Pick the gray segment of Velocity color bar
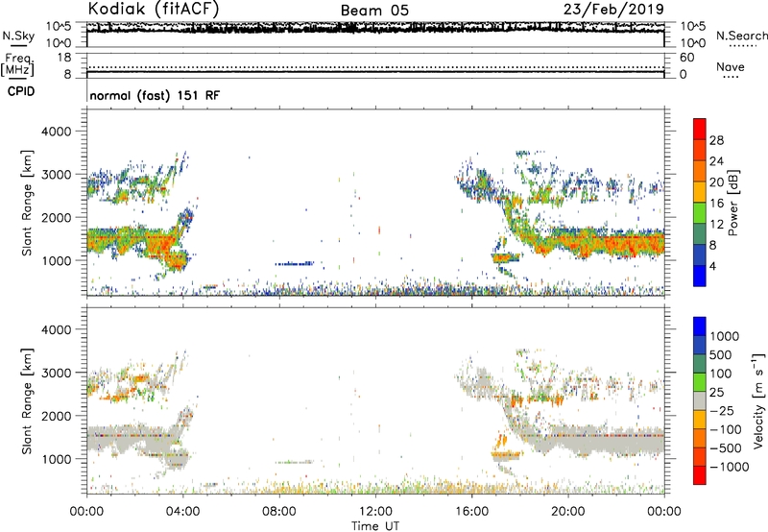This screenshot has height=532, width=768. point(700,400)
